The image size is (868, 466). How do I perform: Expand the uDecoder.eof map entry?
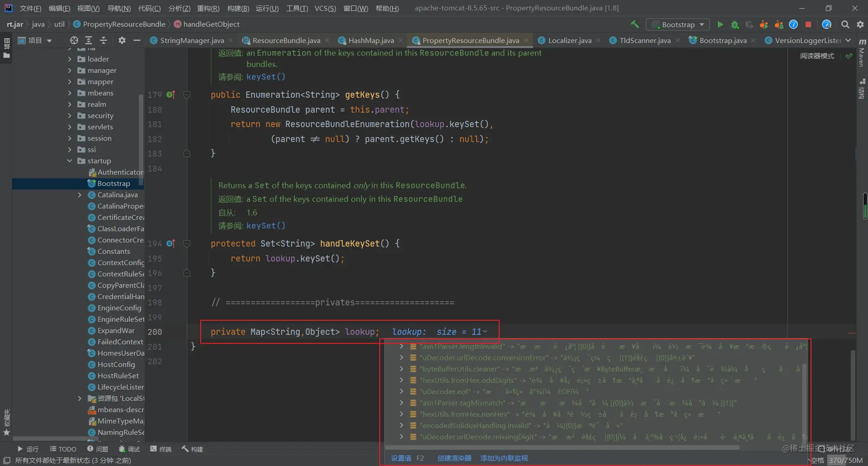[401, 391]
